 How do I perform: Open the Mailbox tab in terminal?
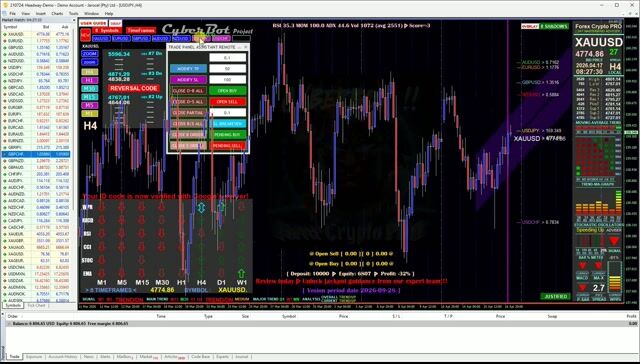click(x=124, y=357)
